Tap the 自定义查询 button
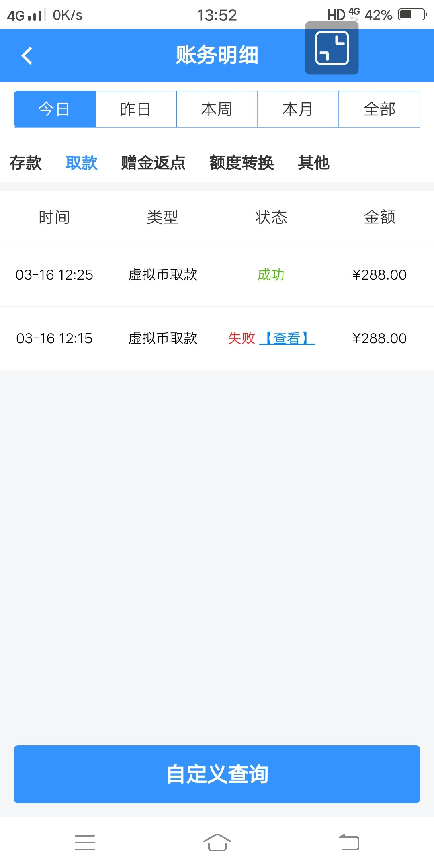The image size is (434, 868). 217,774
